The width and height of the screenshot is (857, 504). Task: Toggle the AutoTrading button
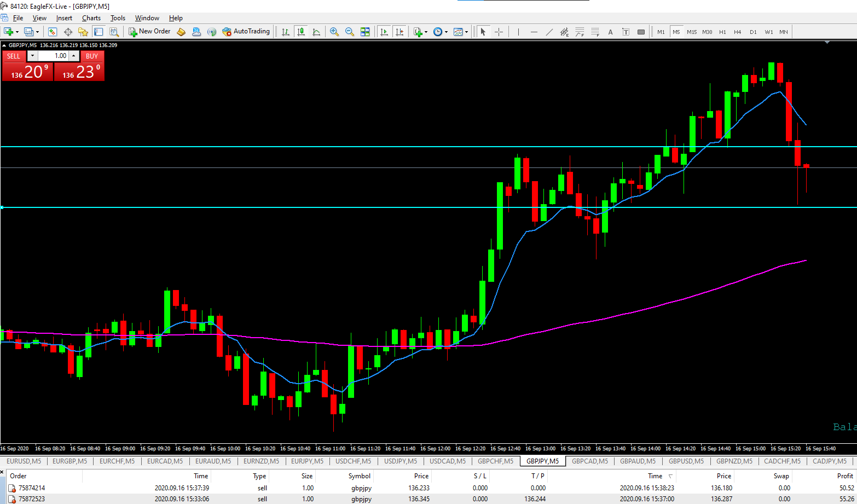pyautogui.click(x=246, y=31)
